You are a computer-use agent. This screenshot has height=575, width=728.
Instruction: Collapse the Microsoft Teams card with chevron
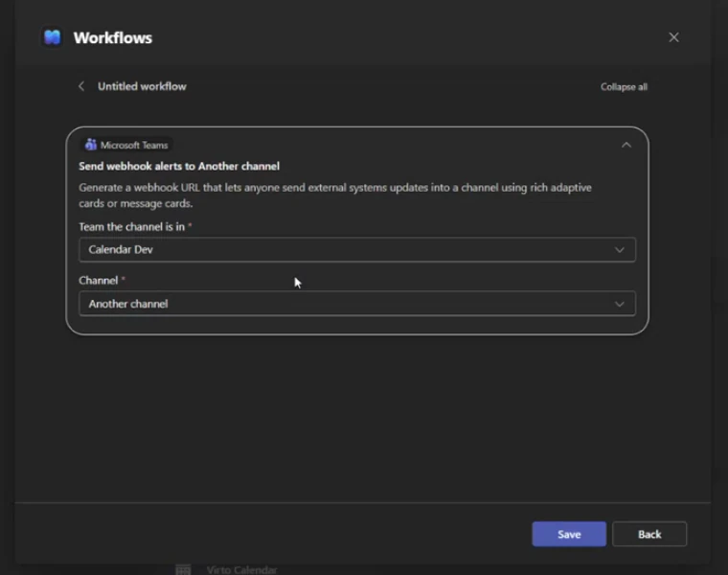(x=626, y=145)
